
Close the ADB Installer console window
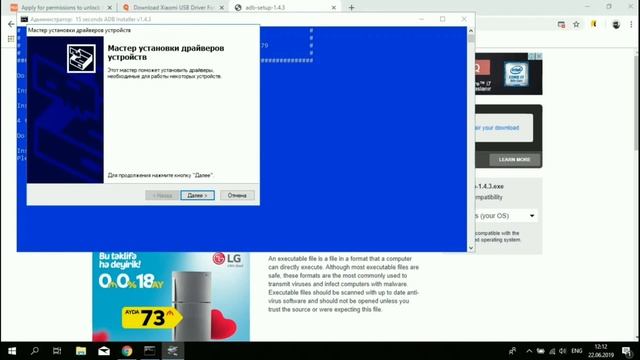pyautogui.click(x=464, y=19)
